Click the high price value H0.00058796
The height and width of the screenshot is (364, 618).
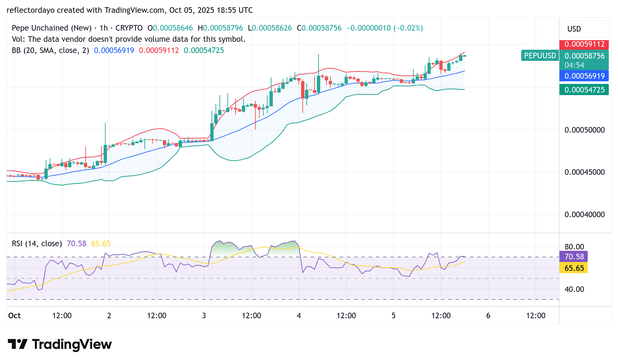coord(220,28)
